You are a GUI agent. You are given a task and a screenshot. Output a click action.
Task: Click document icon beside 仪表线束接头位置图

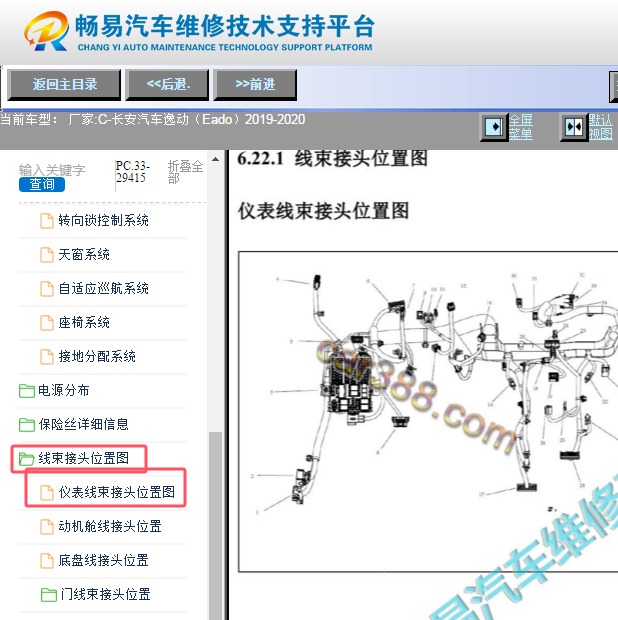[x=47, y=493]
